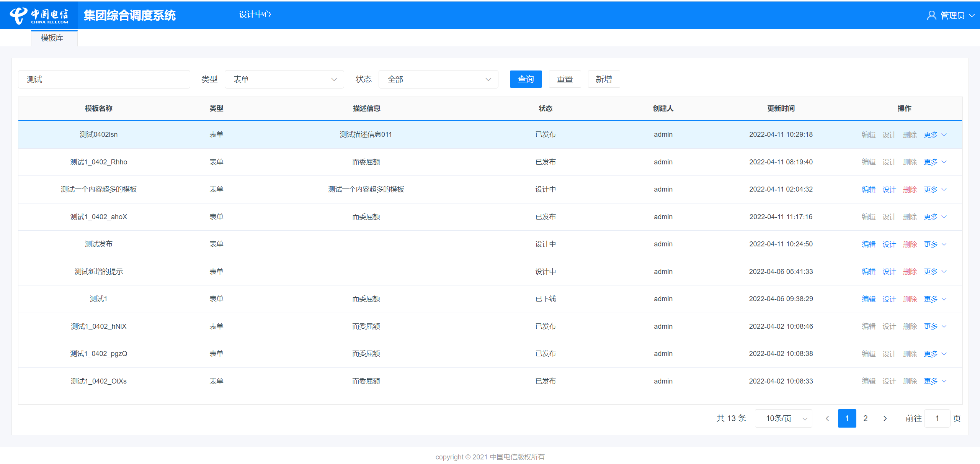
Task: Click the 测试描述信息011 description cell
Action: pos(366,134)
